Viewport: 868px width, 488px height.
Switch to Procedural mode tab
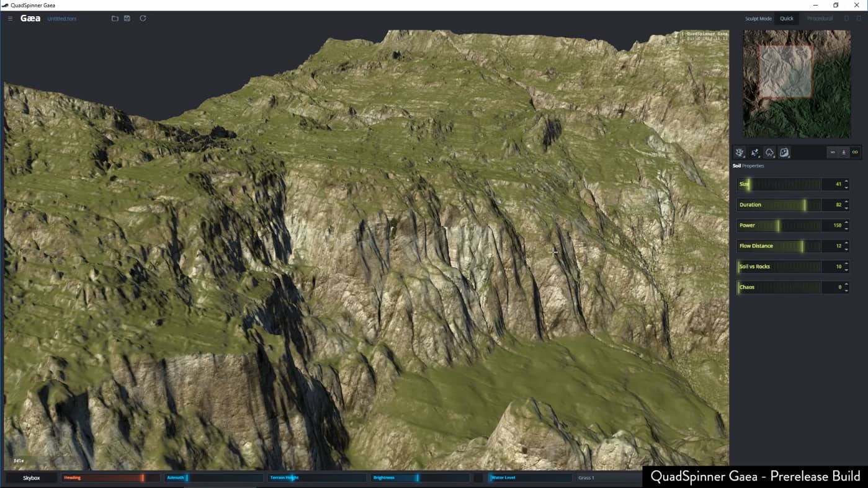coord(820,19)
